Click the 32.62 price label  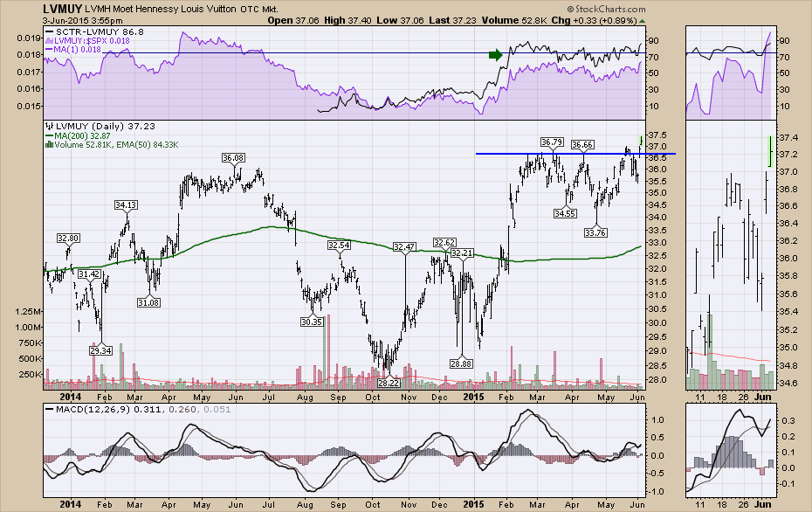tap(444, 243)
